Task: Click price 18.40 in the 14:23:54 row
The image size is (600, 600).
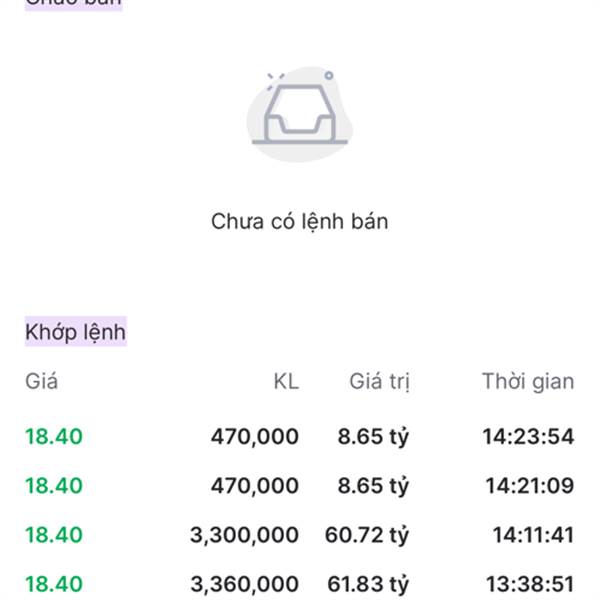Action: point(54,436)
